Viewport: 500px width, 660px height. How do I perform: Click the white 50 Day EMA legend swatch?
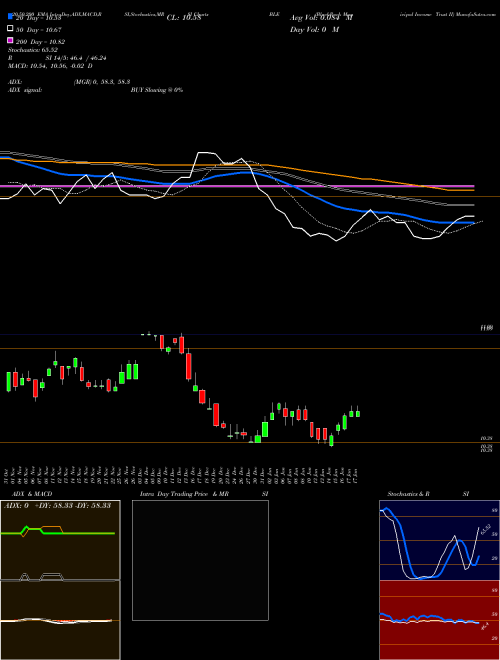(x=10, y=28)
